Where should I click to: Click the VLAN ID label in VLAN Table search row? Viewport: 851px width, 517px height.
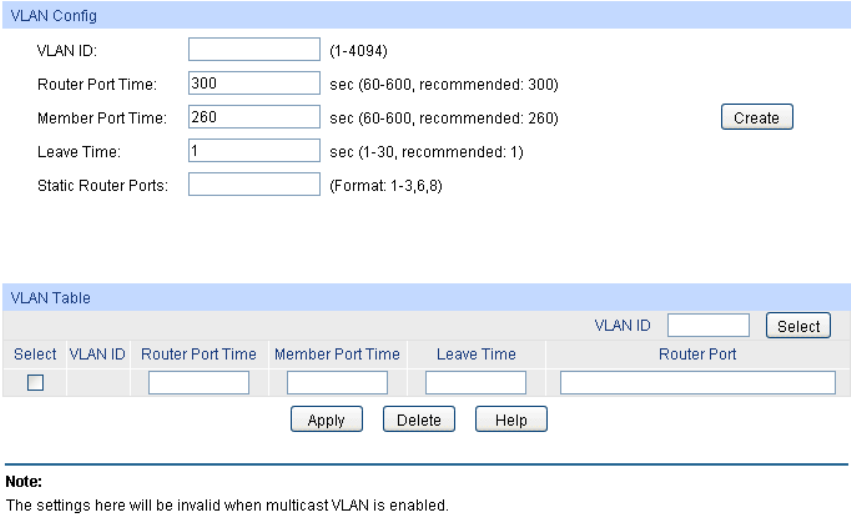[623, 325]
